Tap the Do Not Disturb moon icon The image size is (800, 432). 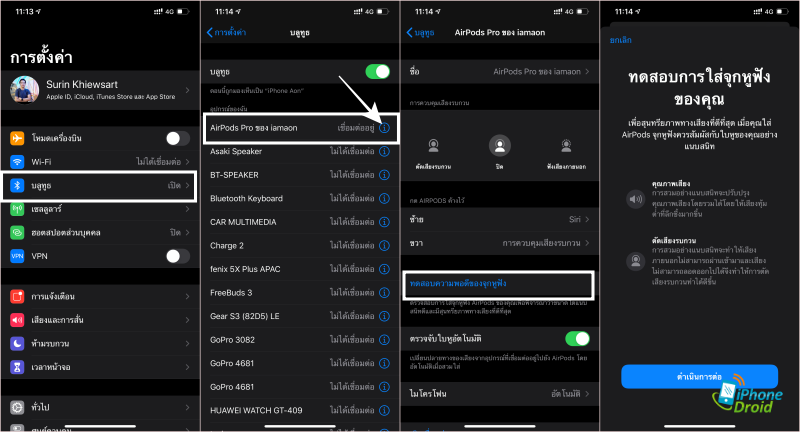coord(17,343)
